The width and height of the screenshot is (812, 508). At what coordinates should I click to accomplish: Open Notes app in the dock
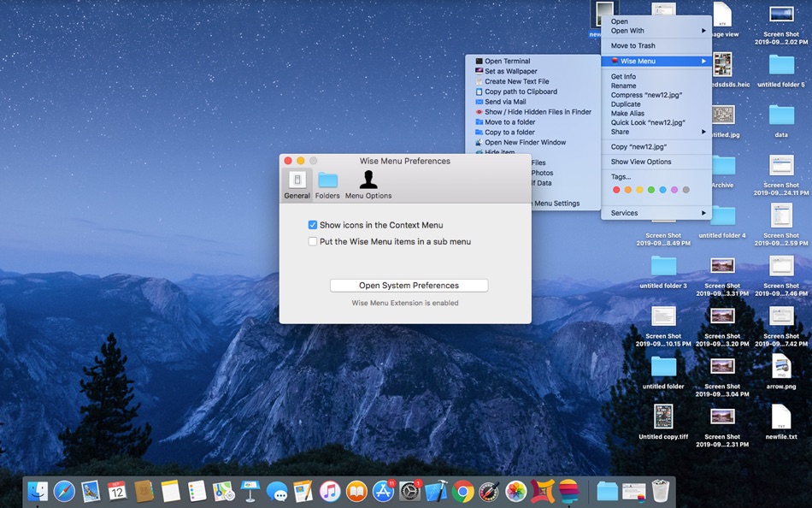pyautogui.click(x=170, y=491)
